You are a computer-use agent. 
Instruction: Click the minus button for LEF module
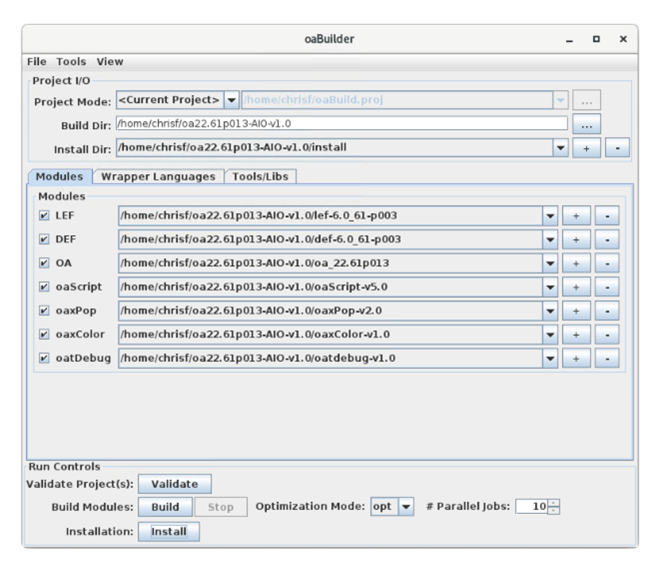pos(607,216)
